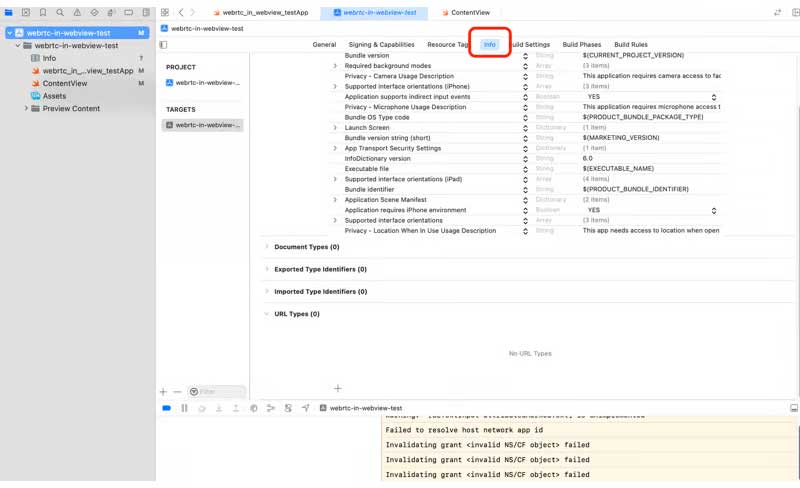Image resolution: width=800 pixels, height=488 pixels.
Task: Click the Step Out debug icon
Action: (236, 408)
